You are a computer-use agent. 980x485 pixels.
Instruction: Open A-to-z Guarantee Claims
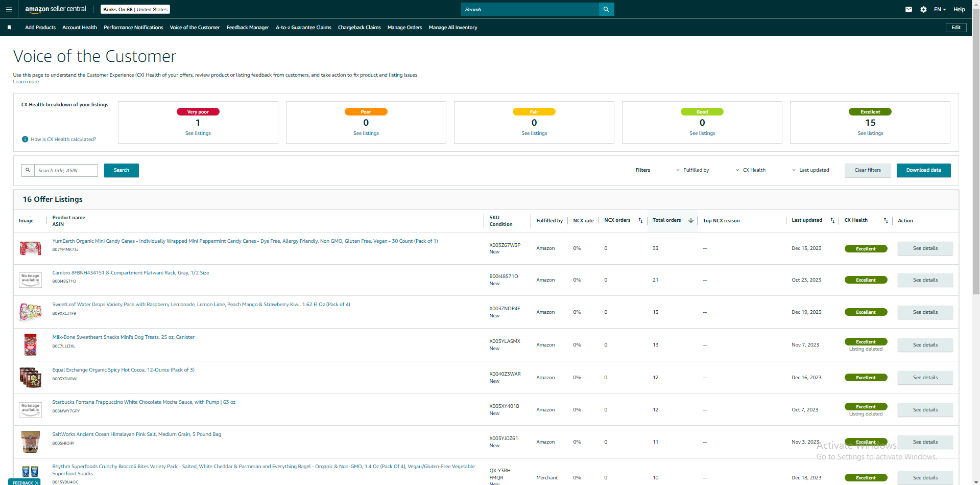[303, 28]
